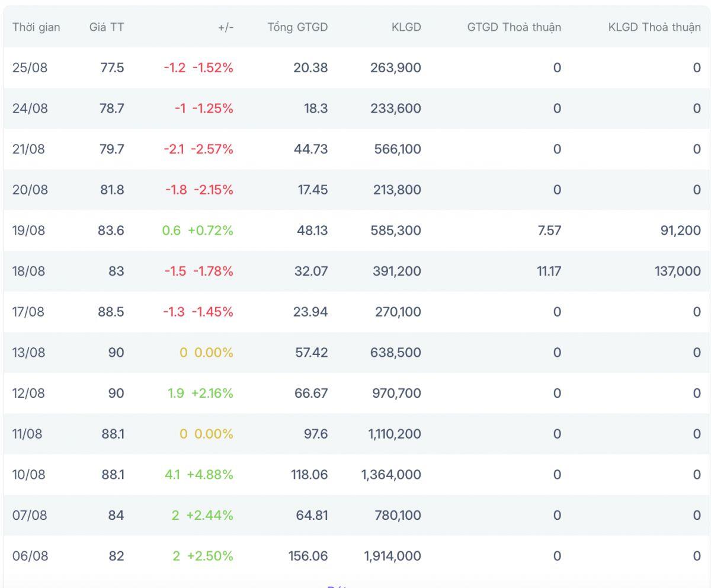The height and width of the screenshot is (588, 711).
Task: Click the date cell "19/08"
Action: coord(28,231)
